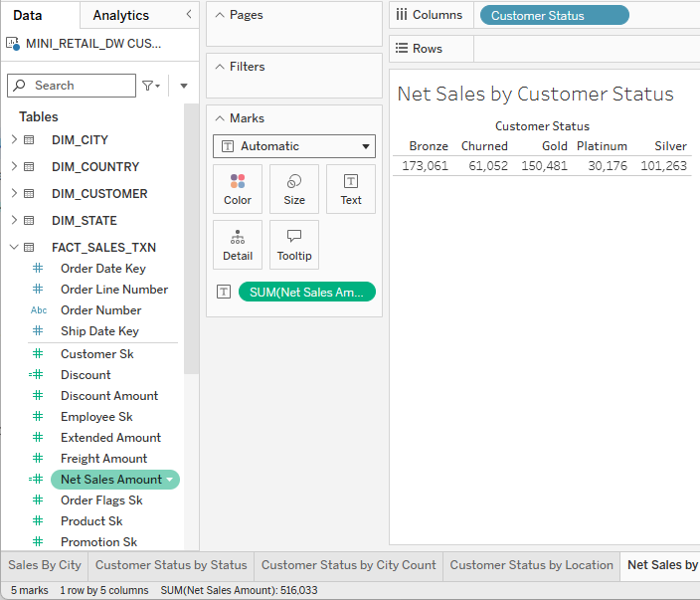700x600 pixels.
Task: Open Customer Status by City Count sheet
Action: (x=348, y=565)
